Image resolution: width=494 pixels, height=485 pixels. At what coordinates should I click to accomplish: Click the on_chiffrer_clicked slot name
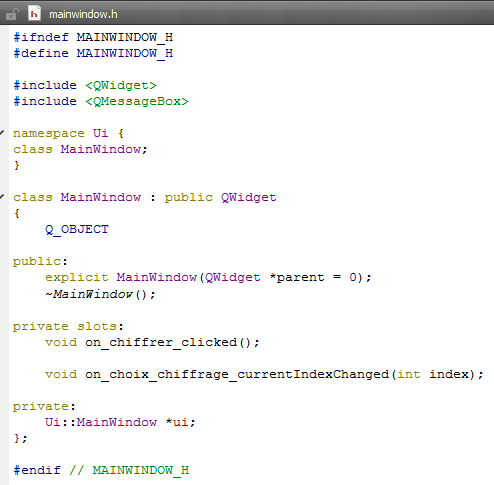[161, 342]
